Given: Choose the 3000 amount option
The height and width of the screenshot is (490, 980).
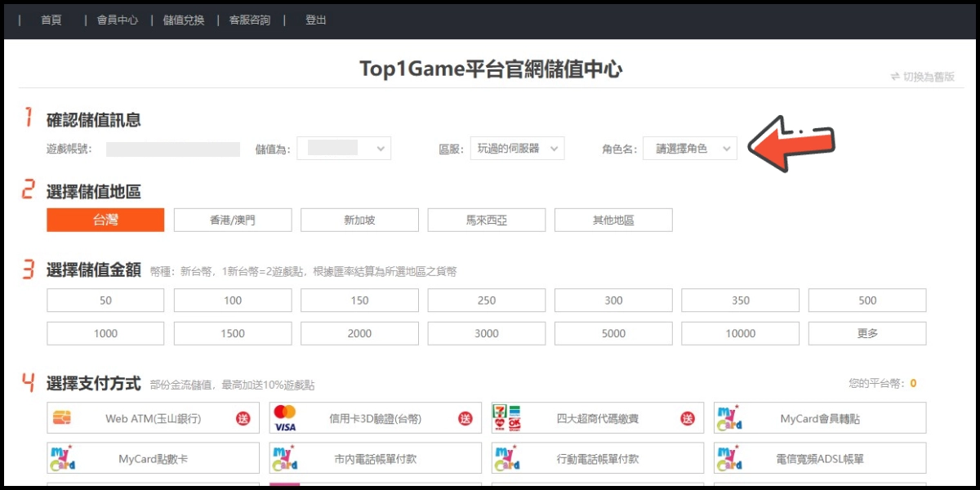Looking at the screenshot, I should coord(487,333).
